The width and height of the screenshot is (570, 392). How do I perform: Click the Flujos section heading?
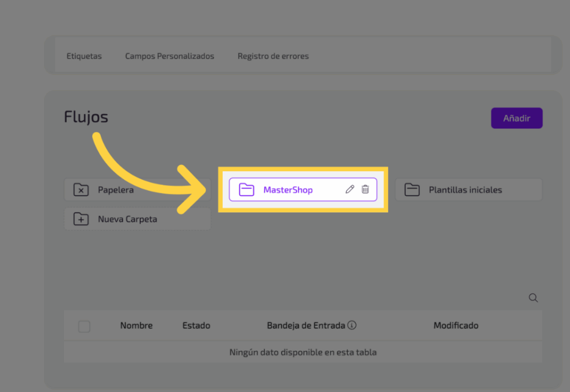(x=86, y=117)
